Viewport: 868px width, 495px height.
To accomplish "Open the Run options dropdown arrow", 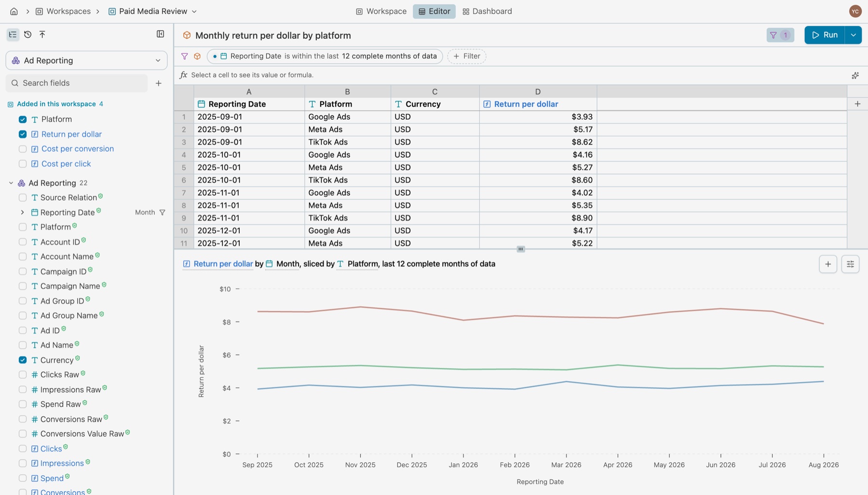I will coord(853,35).
